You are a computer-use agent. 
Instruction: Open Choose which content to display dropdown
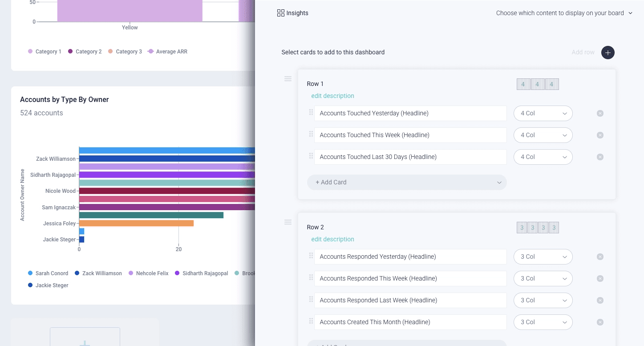click(564, 13)
